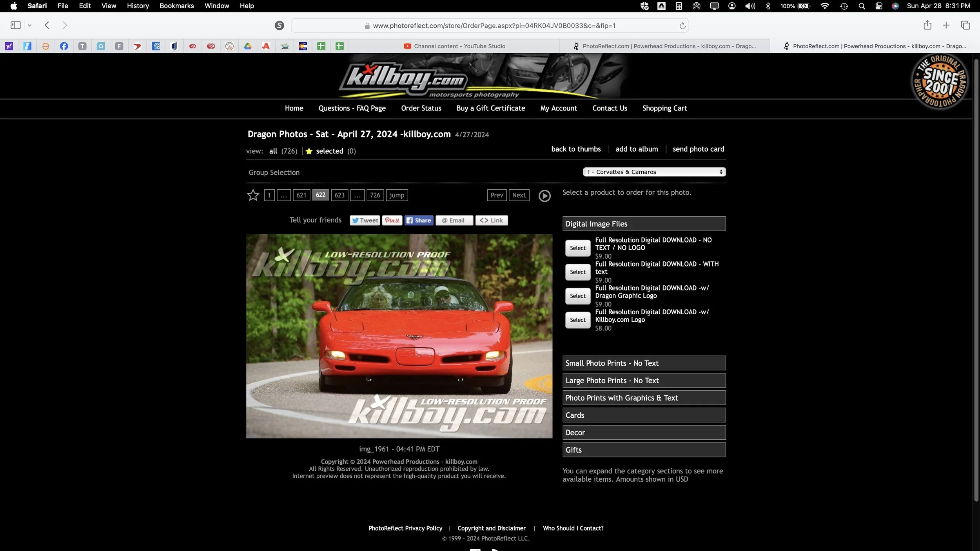
Task: Expand the Gifts category section
Action: (x=644, y=450)
